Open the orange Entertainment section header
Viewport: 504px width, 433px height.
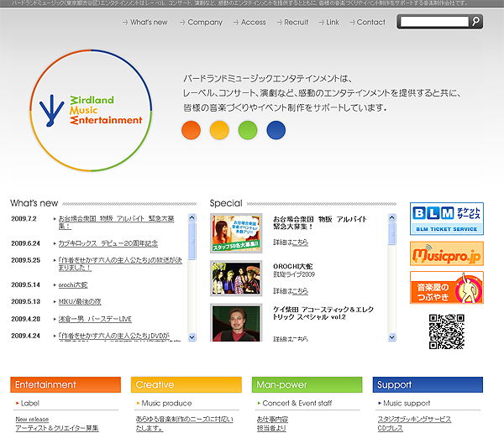(66, 384)
